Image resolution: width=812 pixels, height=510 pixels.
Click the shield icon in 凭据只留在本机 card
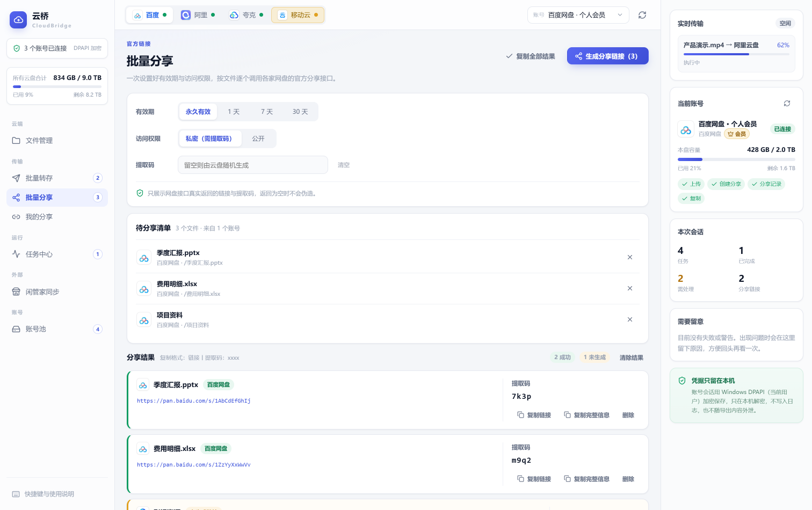click(682, 381)
